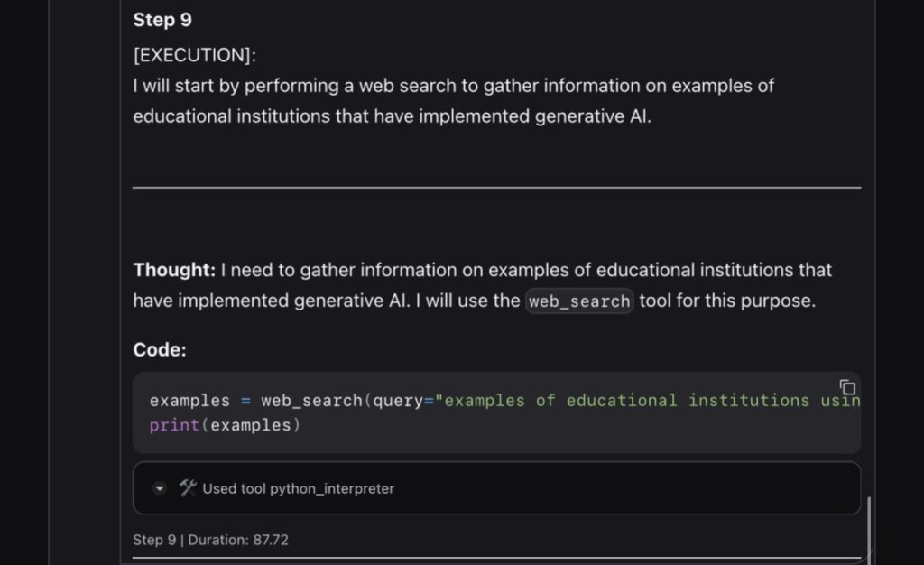Viewport: 924px width, 565px height.
Task: Click the [EXECUTION]: label
Action: 194,56
